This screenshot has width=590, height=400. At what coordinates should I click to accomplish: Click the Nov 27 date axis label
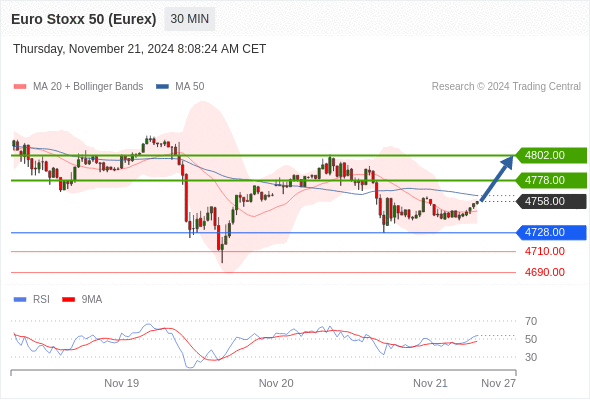499,383
